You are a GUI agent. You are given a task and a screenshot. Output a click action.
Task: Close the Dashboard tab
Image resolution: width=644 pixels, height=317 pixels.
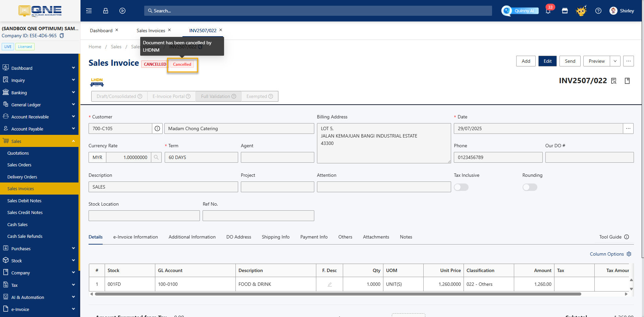tap(117, 30)
